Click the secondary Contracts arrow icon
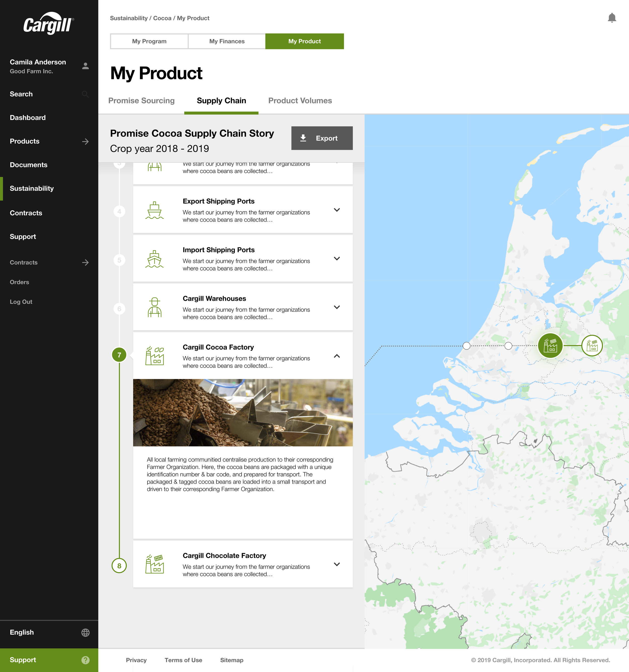This screenshot has height=672, width=629. click(86, 262)
